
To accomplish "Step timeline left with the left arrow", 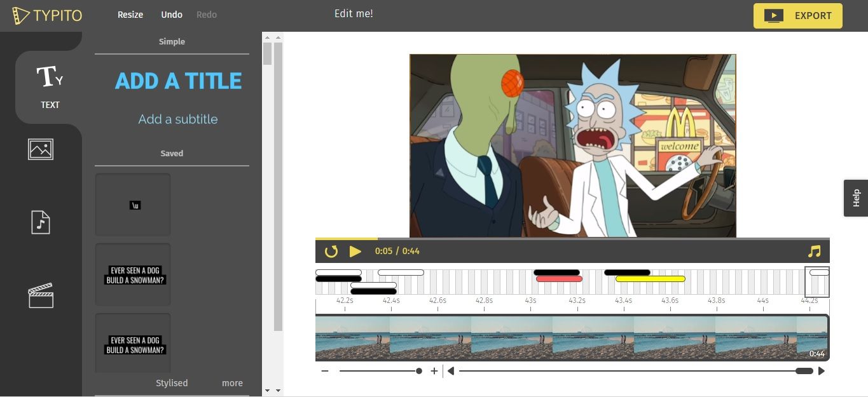I will (x=450, y=371).
